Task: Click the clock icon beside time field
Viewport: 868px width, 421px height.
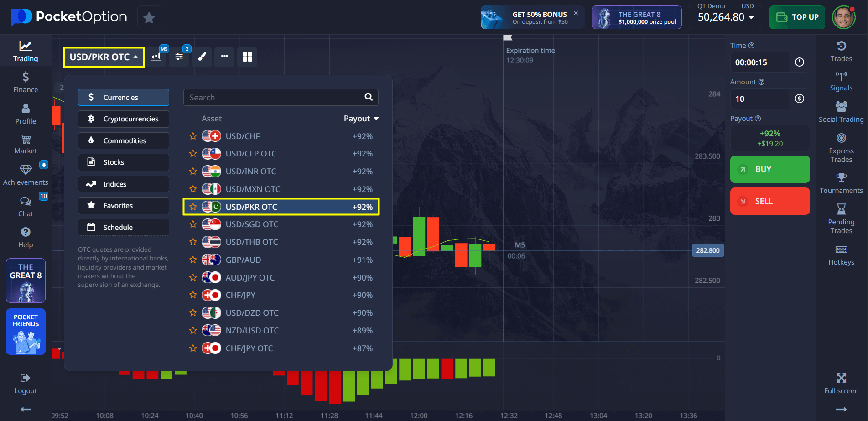Action: coord(799,62)
